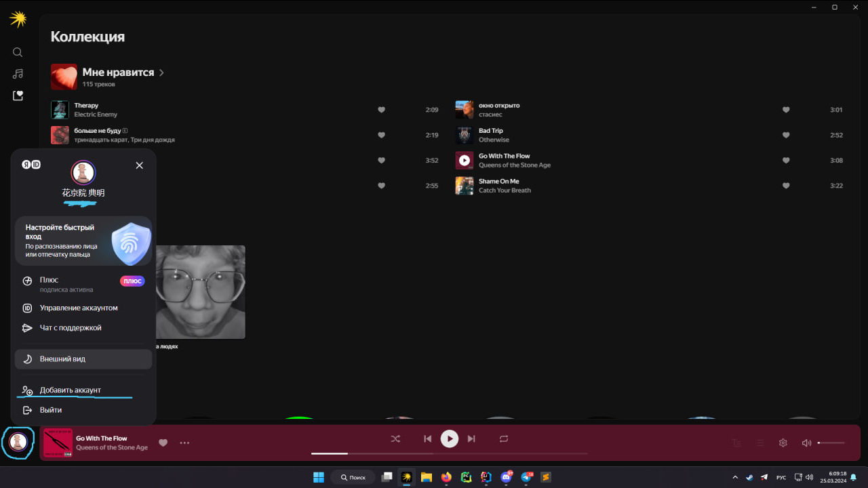Click the profile avatar beside the player
The width and height of the screenshot is (868, 488).
pos(18,442)
